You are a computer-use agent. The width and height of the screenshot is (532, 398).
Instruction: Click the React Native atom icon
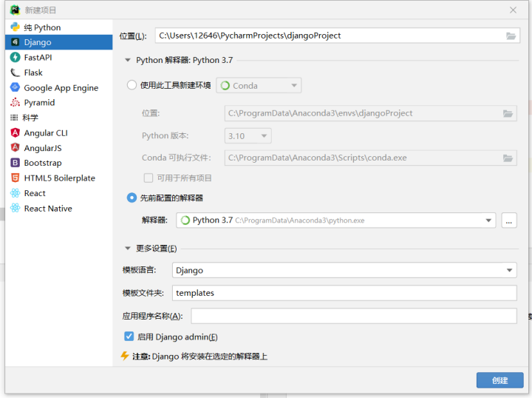click(15, 208)
